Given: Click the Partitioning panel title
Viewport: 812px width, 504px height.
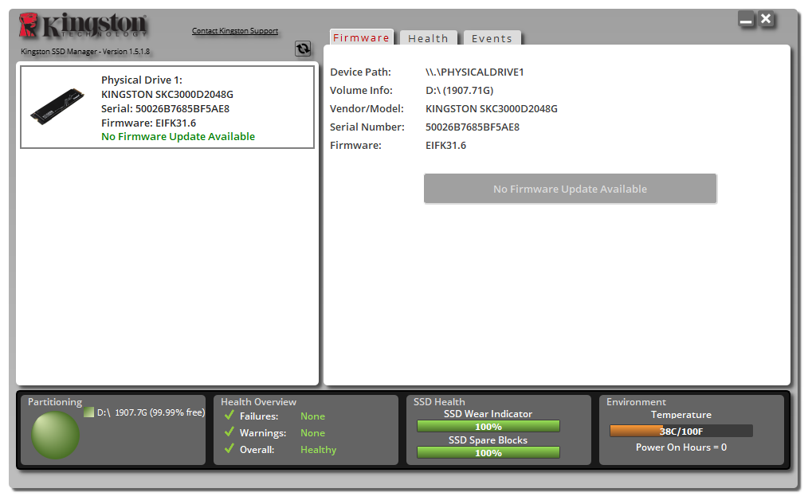Looking at the screenshot, I should (55, 402).
